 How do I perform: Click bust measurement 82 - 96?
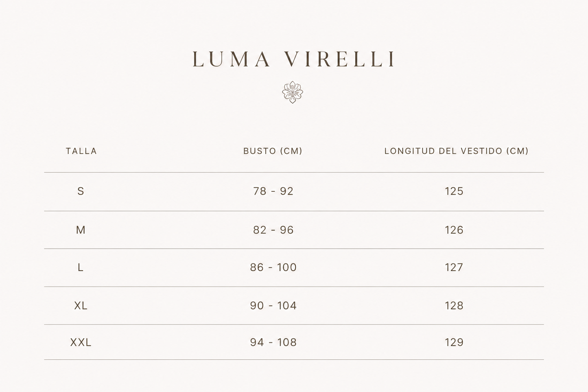(273, 230)
